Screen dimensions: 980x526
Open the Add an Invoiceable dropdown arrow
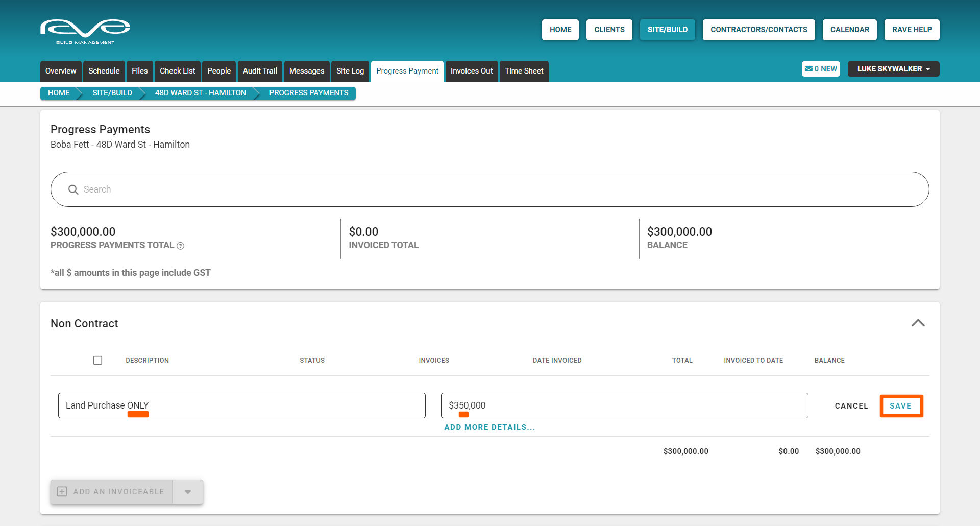188,492
